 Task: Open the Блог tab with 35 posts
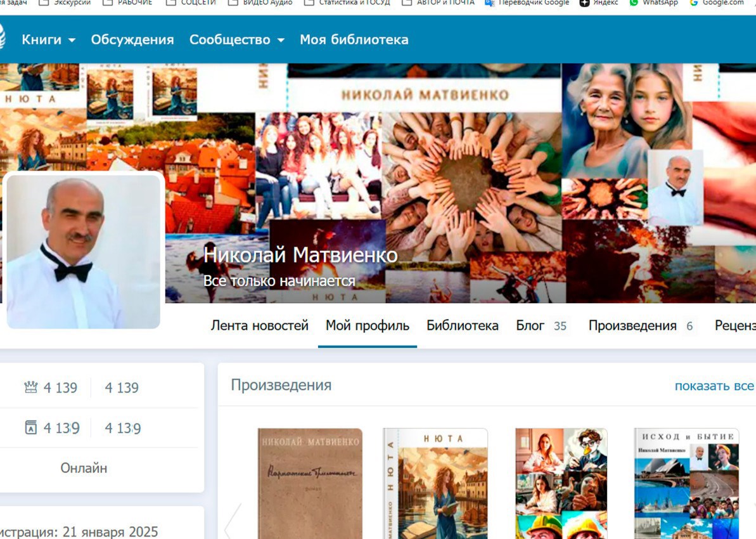tap(541, 326)
